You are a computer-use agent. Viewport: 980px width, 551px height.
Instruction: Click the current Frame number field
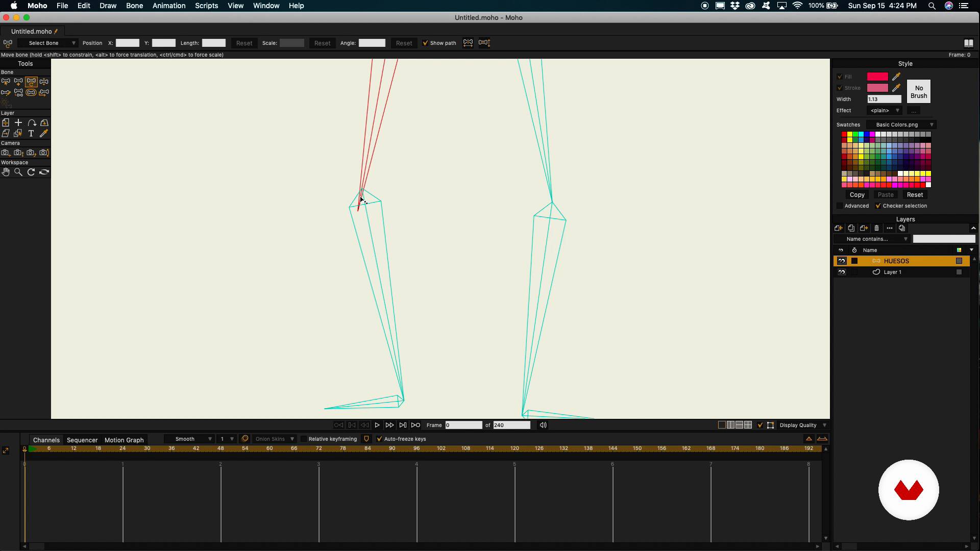[x=463, y=425]
